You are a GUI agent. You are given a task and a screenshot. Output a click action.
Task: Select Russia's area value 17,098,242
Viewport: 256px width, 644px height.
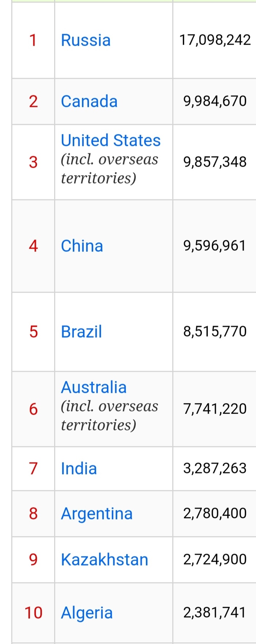(x=215, y=40)
